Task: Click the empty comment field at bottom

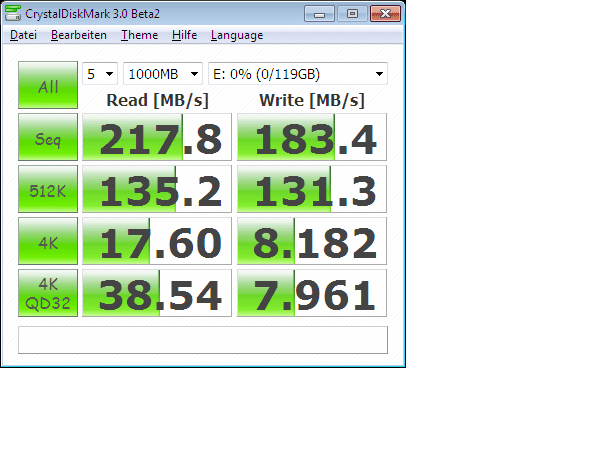Action: [x=203, y=340]
